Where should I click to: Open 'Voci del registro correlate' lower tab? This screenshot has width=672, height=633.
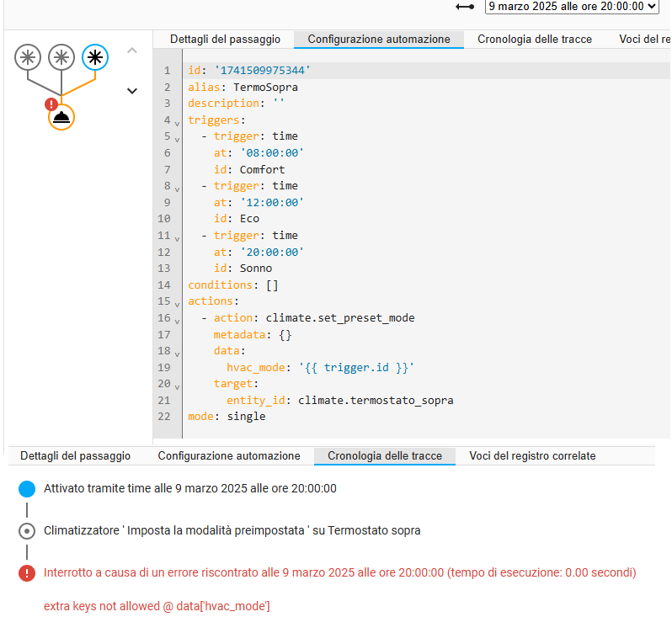click(x=532, y=456)
